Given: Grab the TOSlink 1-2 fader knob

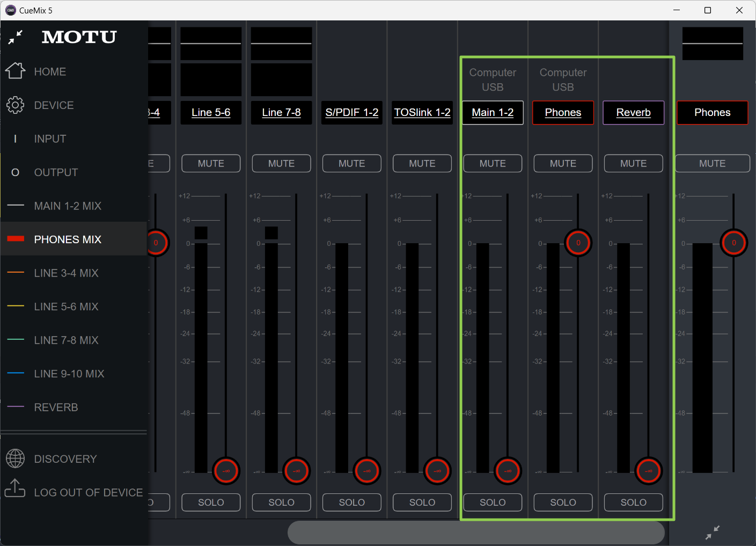Looking at the screenshot, I should tap(437, 471).
